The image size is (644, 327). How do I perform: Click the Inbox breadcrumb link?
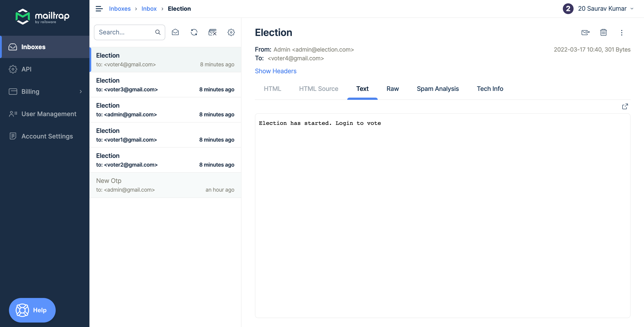(x=149, y=9)
